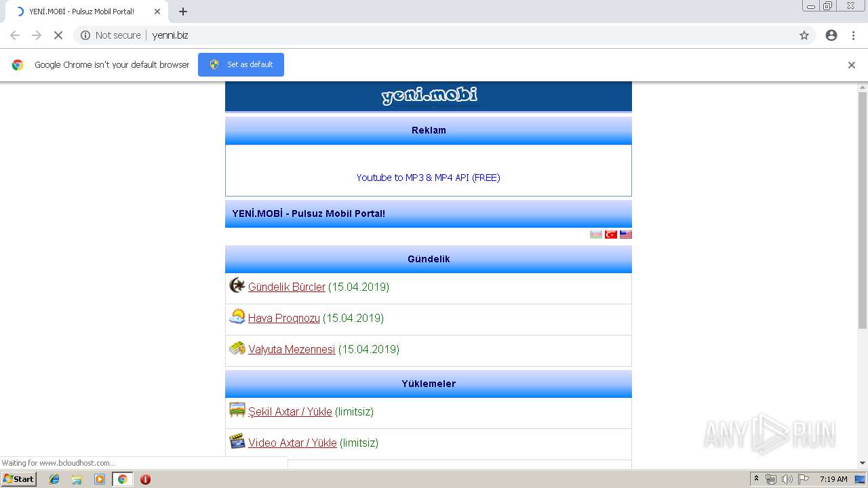Dismiss the default browser notification bar
Viewport: 868px width, 488px height.
[852, 65]
